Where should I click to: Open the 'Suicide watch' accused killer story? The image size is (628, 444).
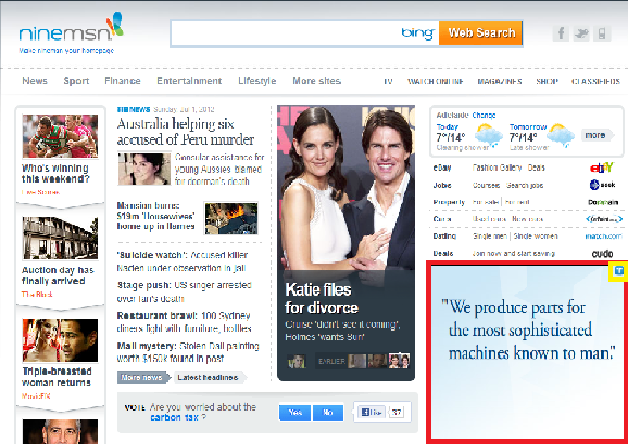(x=182, y=261)
